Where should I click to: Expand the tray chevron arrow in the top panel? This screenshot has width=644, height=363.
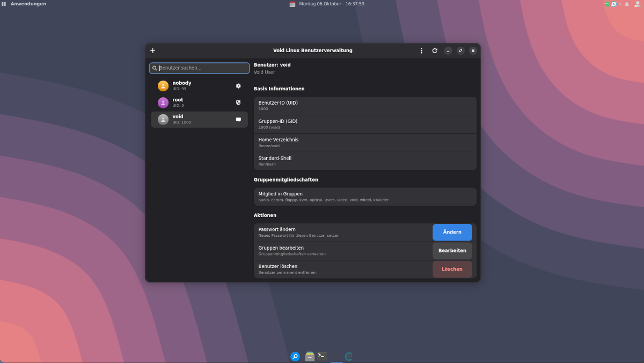(x=620, y=4)
